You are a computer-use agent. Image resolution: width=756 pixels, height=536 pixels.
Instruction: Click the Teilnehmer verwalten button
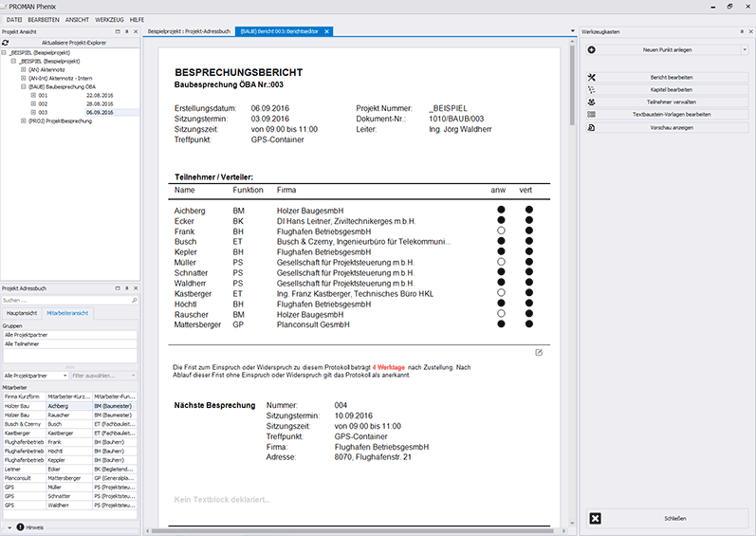coord(667,102)
